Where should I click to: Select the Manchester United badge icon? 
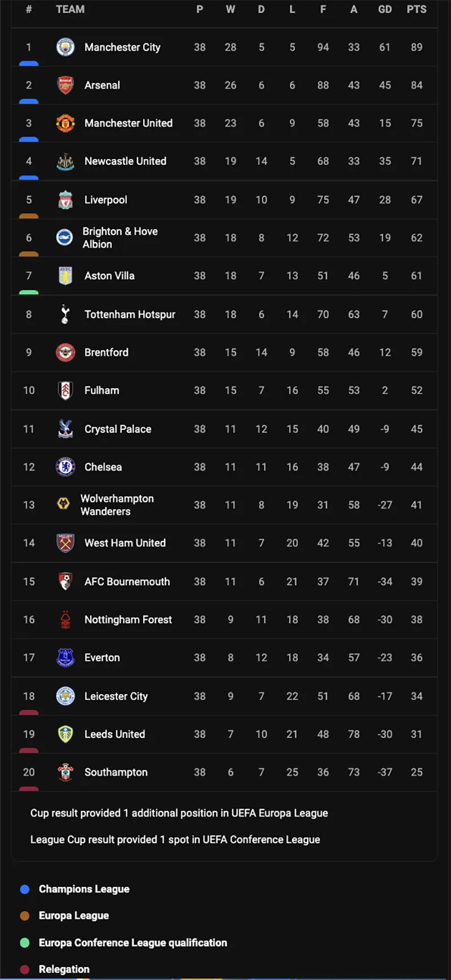click(65, 123)
